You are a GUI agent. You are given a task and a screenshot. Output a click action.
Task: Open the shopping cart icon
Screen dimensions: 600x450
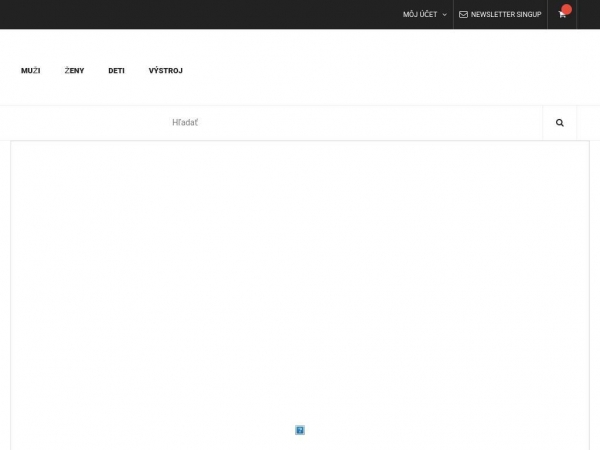(562, 15)
